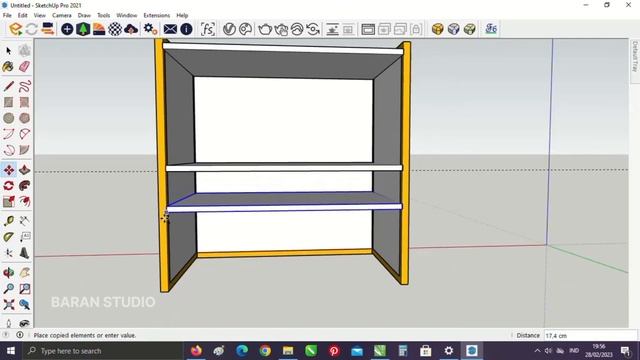Screen dimensions: 640x360
Task: Select the pink Eraser tool
Action: 24,67
